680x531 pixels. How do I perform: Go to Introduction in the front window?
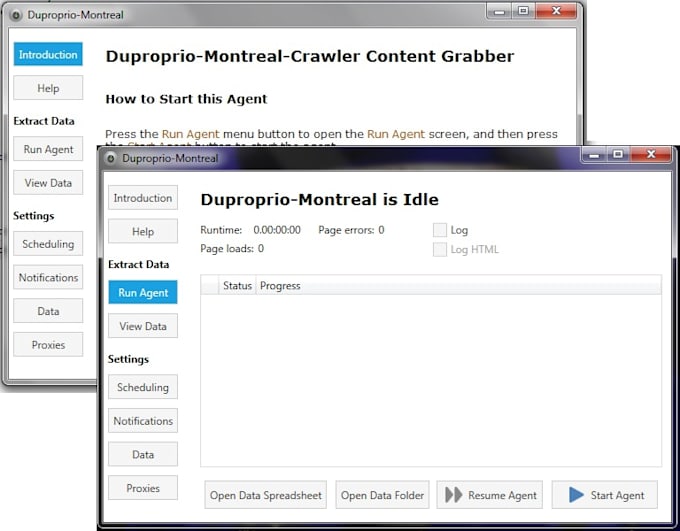pos(143,198)
